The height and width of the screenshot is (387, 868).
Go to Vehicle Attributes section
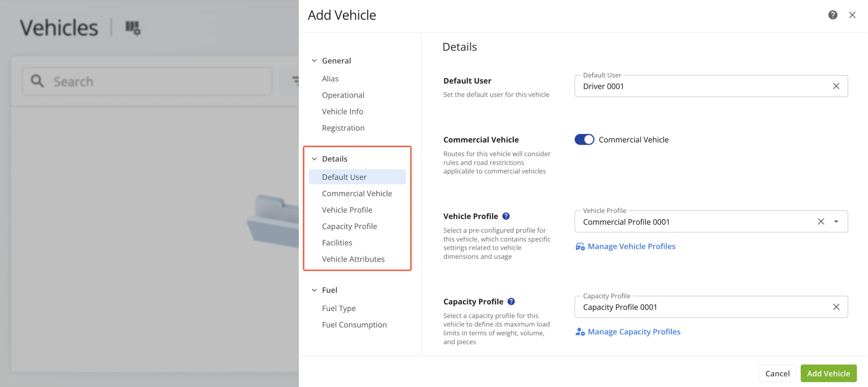(x=353, y=259)
